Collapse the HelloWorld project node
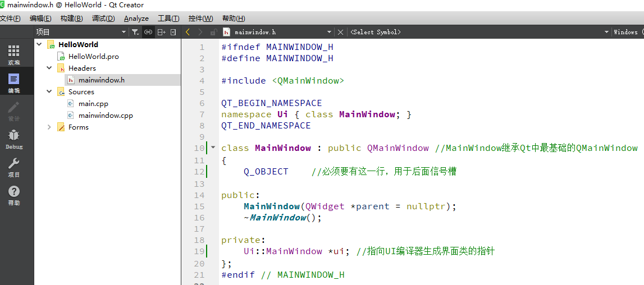This screenshot has width=644, height=285. tap(39, 44)
